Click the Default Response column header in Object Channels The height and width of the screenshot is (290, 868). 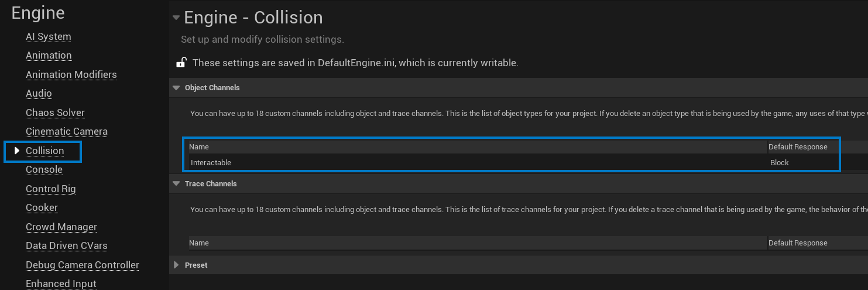tap(798, 146)
